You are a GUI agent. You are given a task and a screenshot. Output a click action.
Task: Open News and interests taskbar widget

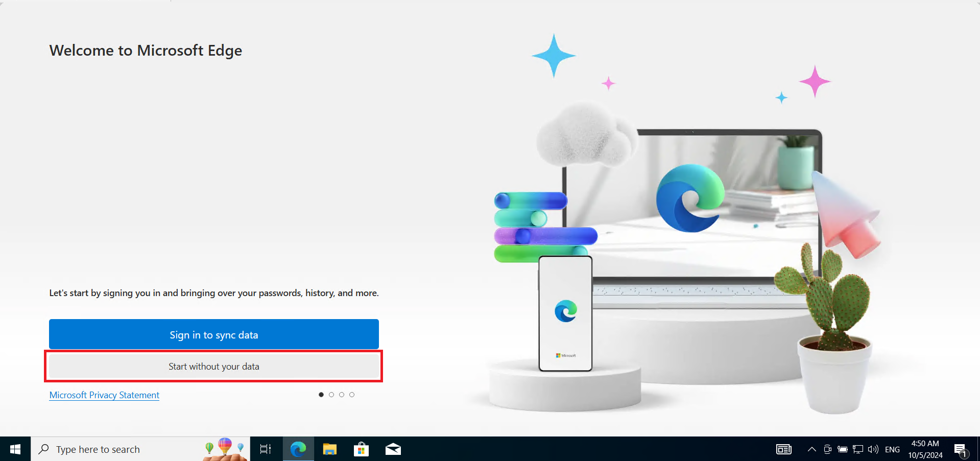[x=784, y=449]
